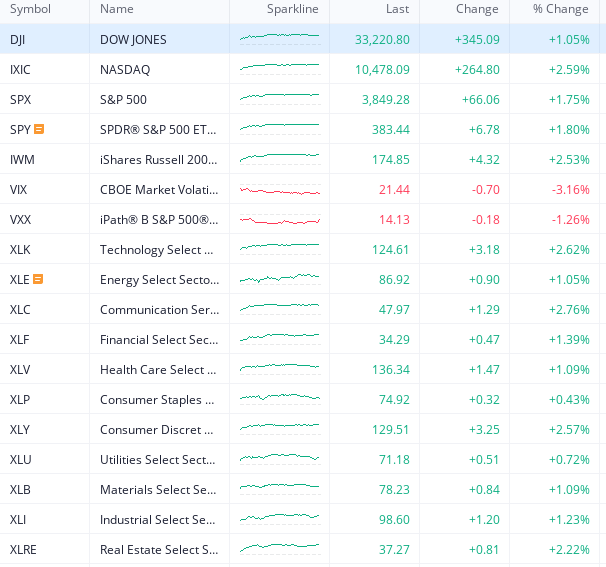Click the +264.80 change value
Image resolution: width=606 pixels, height=567 pixels.
coord(477,70)
